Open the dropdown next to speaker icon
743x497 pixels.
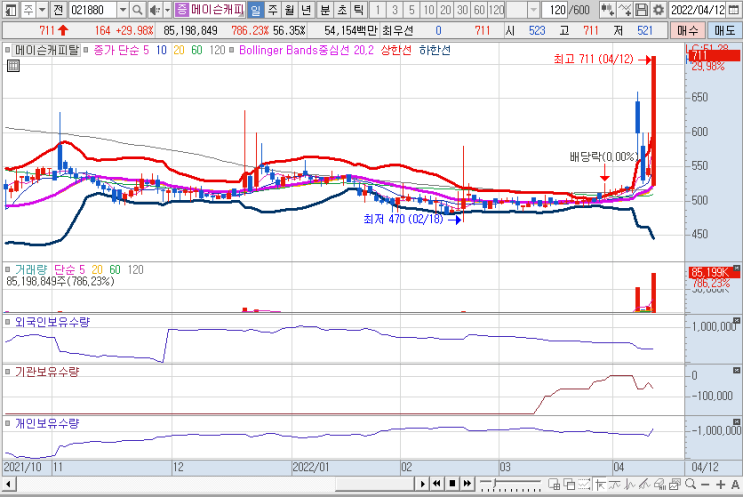[x=167, y=9]
